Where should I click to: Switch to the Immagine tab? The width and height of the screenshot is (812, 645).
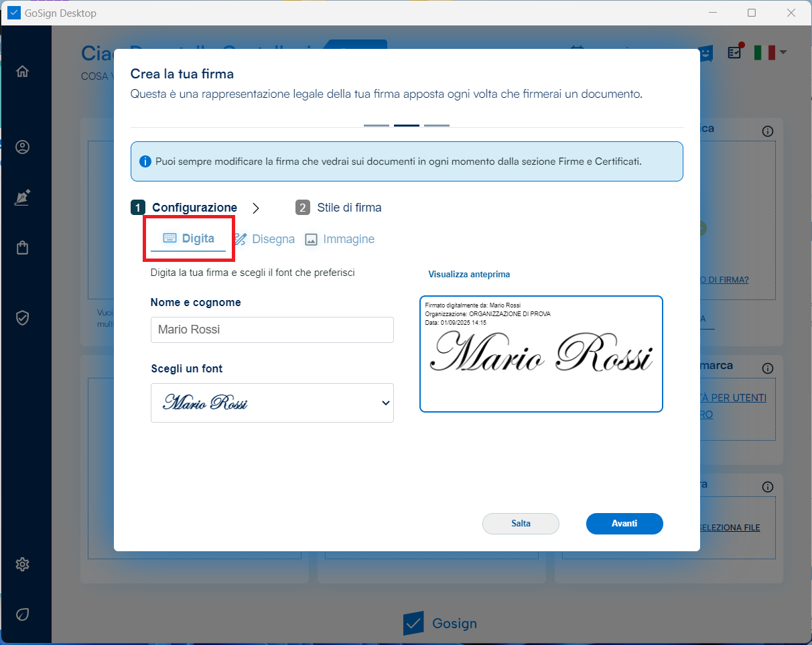coord(340,239)
